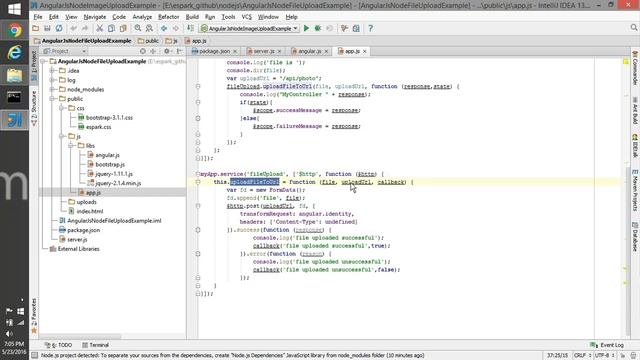Toggle tool window buttons icon in status bar
The width and height of the screenshot is (640, 360).
point(35,356)
